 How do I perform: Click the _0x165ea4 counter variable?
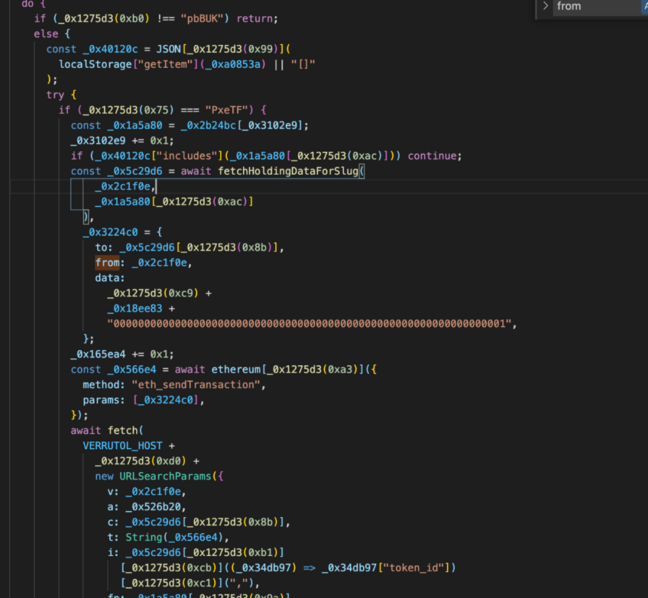tap(98, 354)
